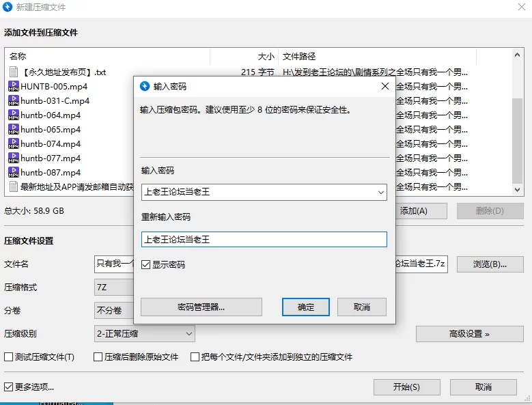The width and height of the screenshot is (532, 405).
Task: Sort by the 文件路径 column header
Action: click(377, 56)
